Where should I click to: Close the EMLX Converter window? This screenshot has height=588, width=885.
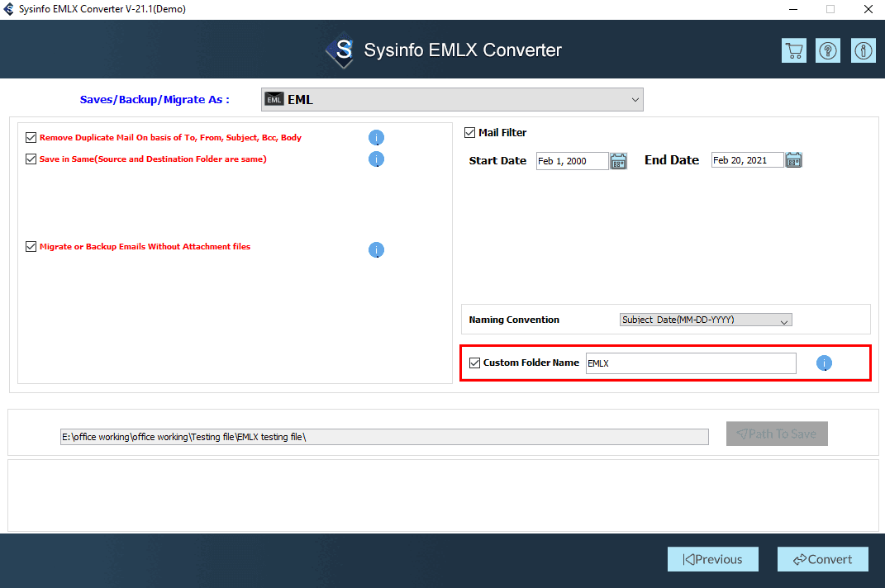(x=868, y=9)
